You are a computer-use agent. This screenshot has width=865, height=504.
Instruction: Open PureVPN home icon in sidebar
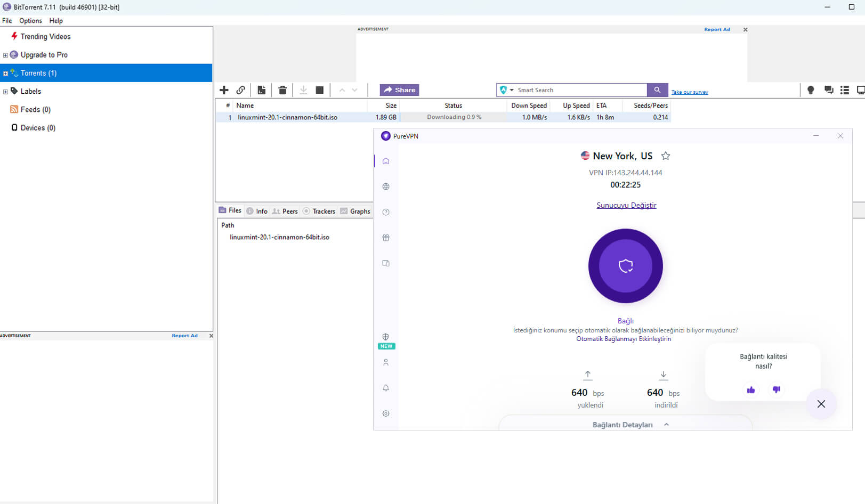[386, 161]
